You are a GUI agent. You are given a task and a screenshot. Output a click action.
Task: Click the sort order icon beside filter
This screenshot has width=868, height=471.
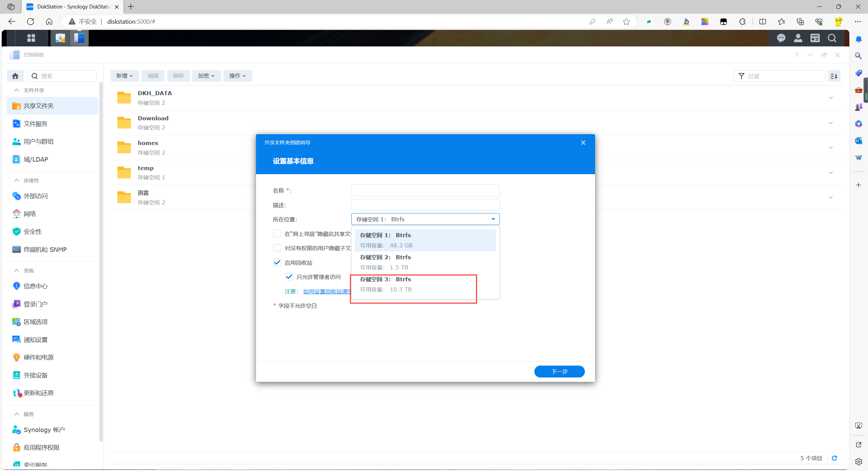[834, 76]
